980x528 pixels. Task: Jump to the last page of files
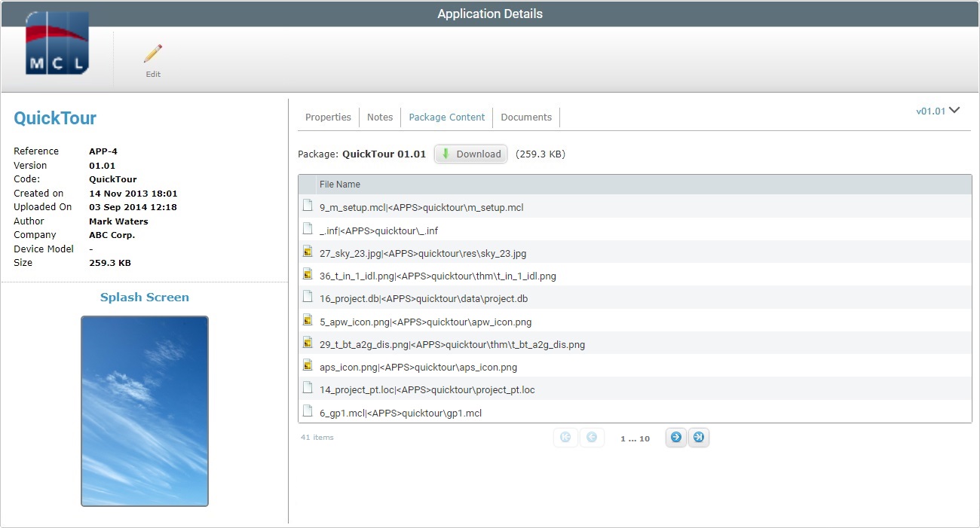[699, 437]
